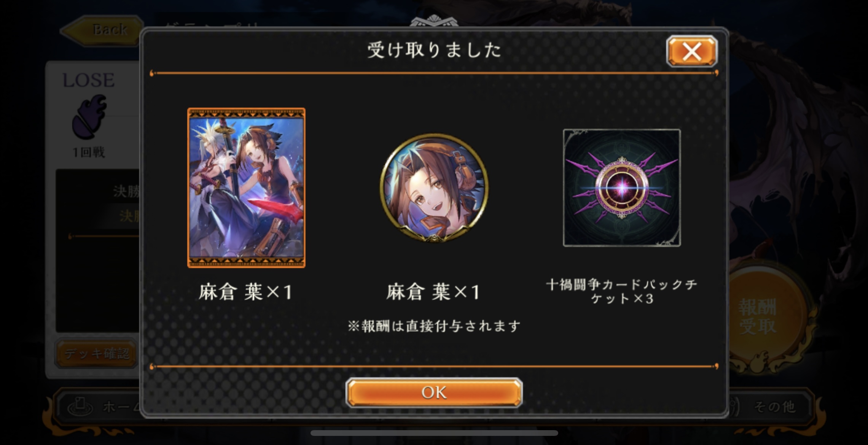Confirm rewards with the OK button
The image size is (868, 445).
click(434, 392)
